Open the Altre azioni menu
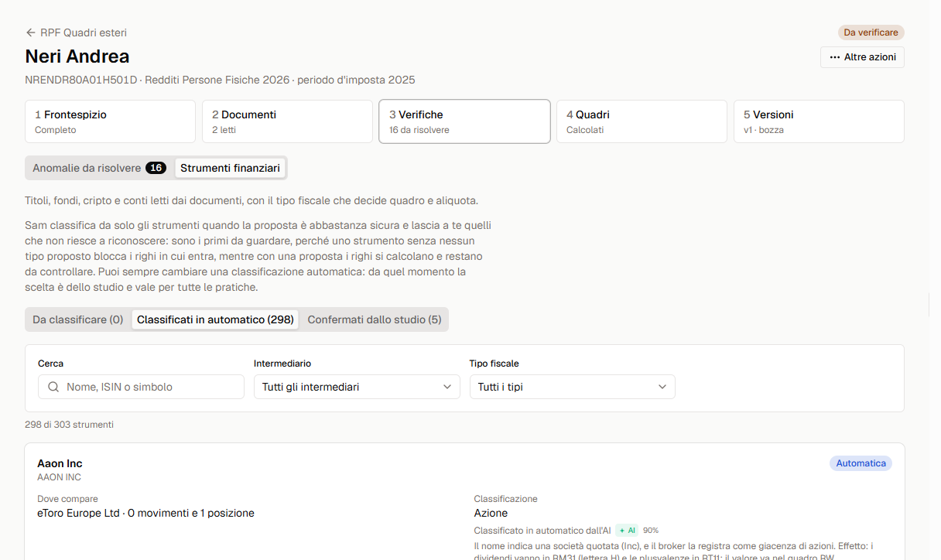 pos(862,57)
